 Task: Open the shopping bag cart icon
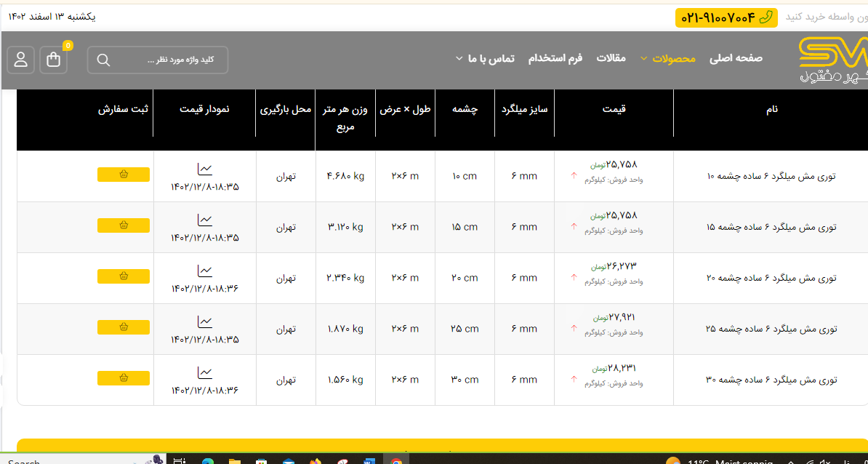[54, 60]
